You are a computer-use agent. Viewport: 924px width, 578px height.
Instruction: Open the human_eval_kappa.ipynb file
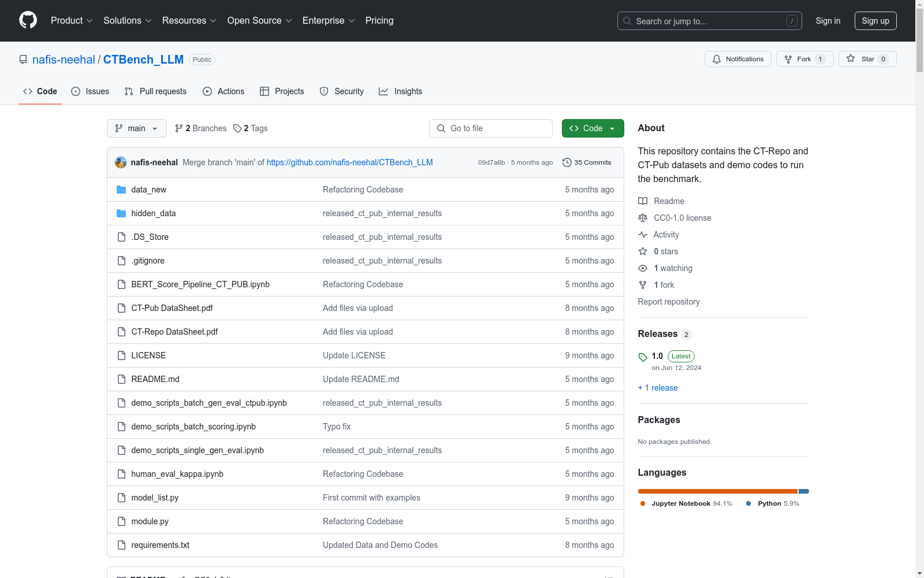[x=177, y=474]
